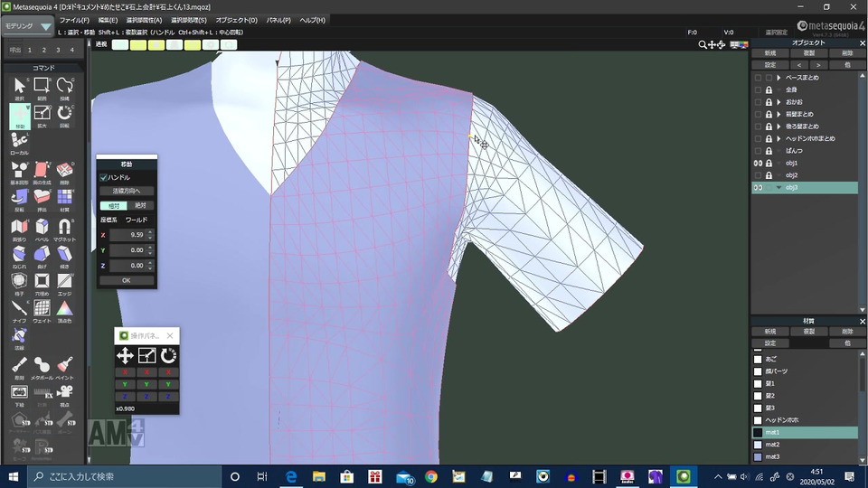Expand the おかお object group
This screenshot has width=868, height=488.
(778, 102)
